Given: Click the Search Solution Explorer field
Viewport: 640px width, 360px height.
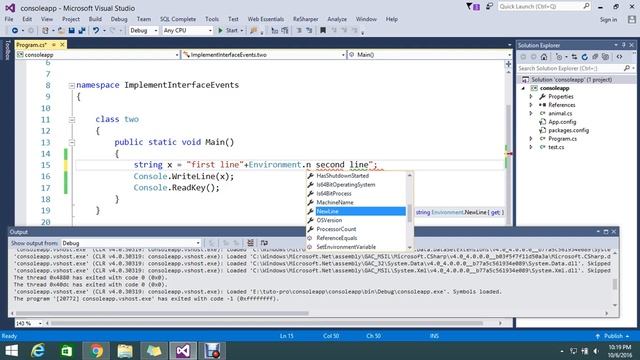Looking at the screenshot, I should coord(576,69).
